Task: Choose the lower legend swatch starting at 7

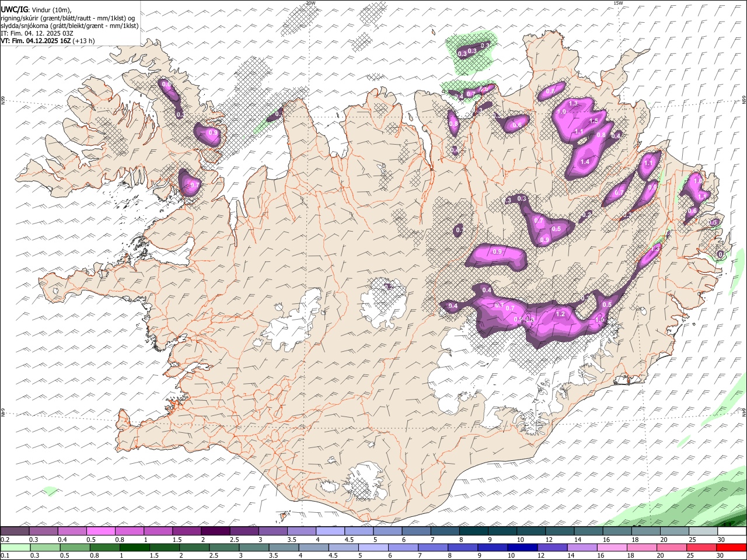Action: [x=432, y=548]
